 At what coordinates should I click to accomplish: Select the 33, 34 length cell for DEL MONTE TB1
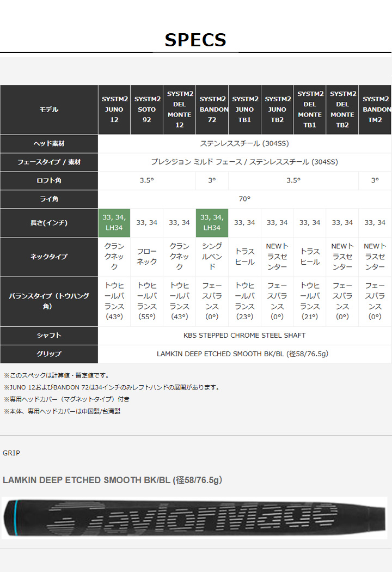pos(310,223)
